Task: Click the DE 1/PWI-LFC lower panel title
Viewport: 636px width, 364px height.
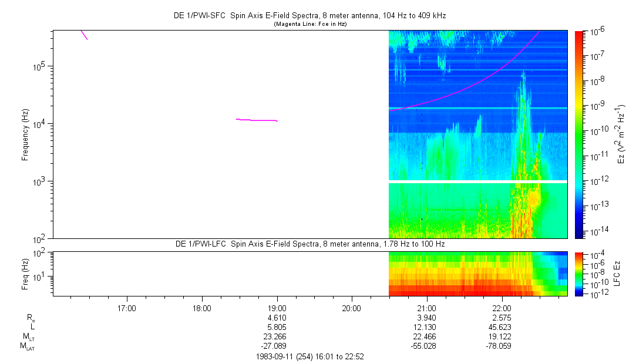Action: click(309, 244)
